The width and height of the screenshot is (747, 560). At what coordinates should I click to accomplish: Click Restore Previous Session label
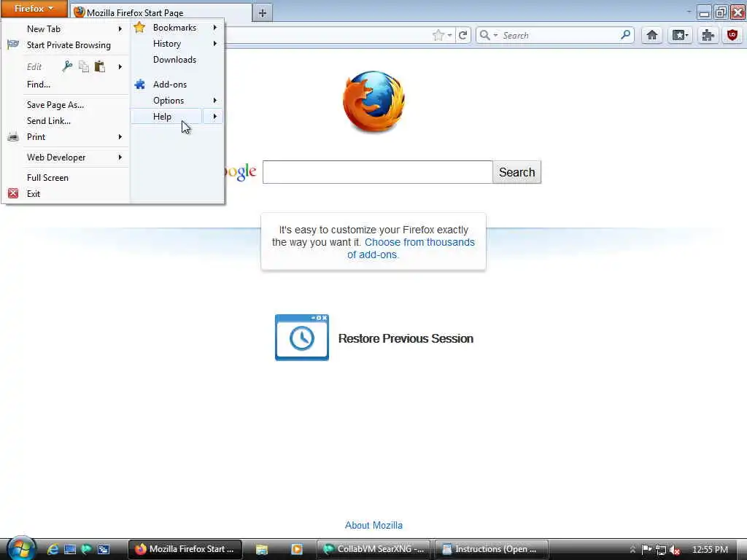(x=406, y=338)
